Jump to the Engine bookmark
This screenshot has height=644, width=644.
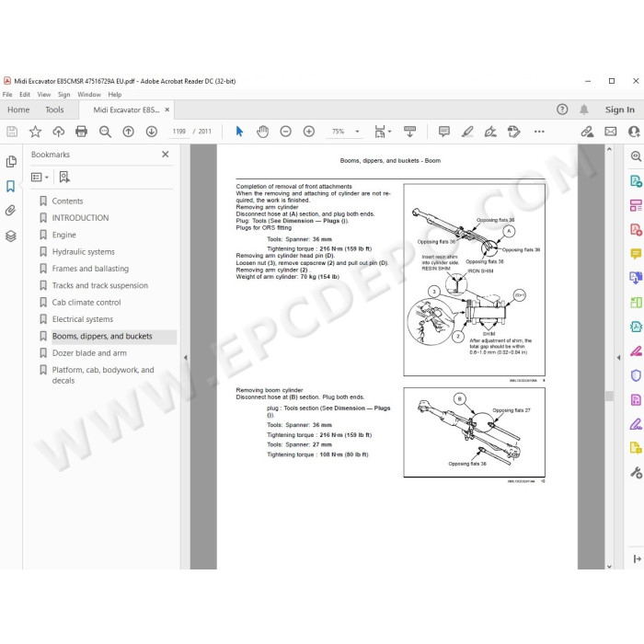pyautogui.click(x=63, y=235)
